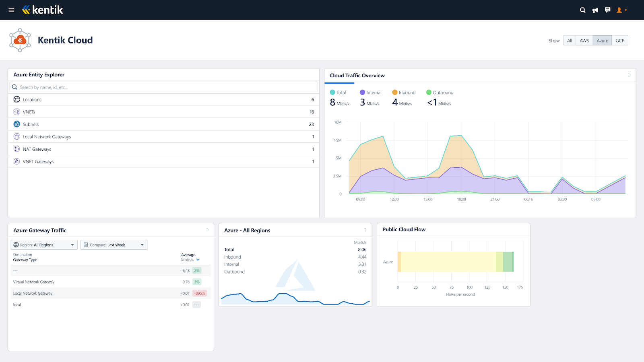This screenshot has height=362, width=644.
Task: Click the Azure regions sparkline chart
Action: [x=295, y=299]
